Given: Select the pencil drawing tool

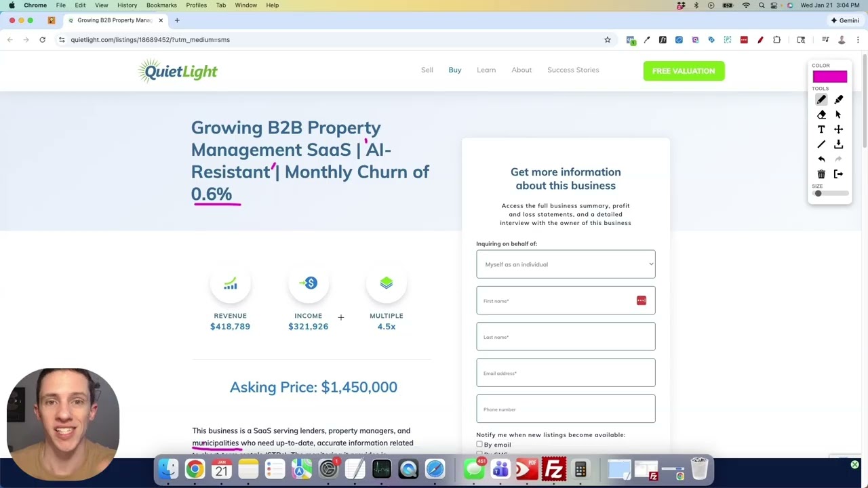Looking at the screenshot, I should click(x=821, y=100).
